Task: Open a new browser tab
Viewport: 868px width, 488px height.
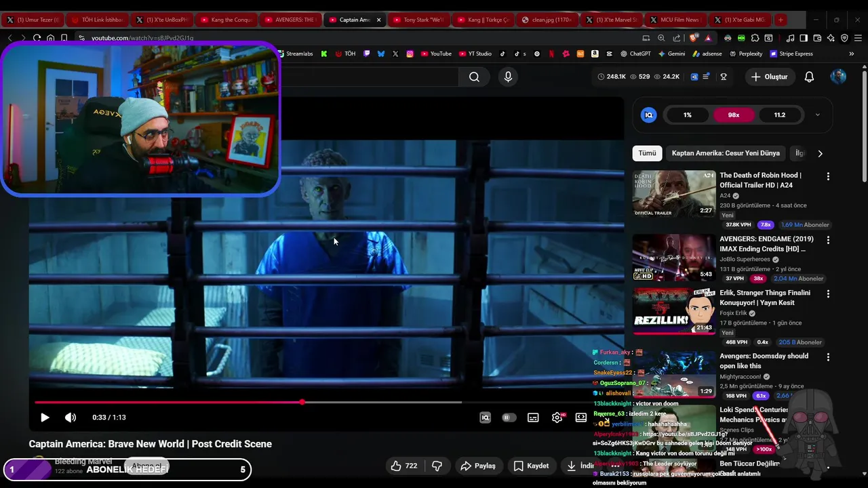Action: (x=781, y=20)
